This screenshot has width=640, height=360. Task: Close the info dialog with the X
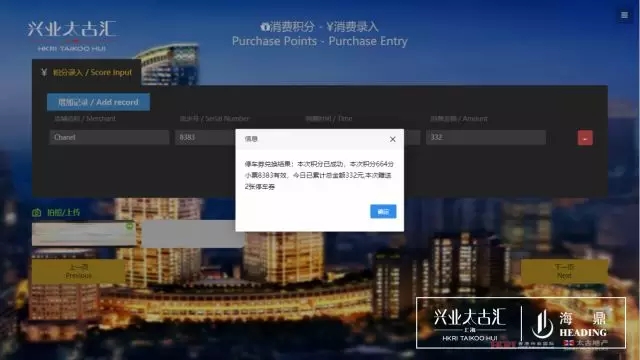point(392,139)
